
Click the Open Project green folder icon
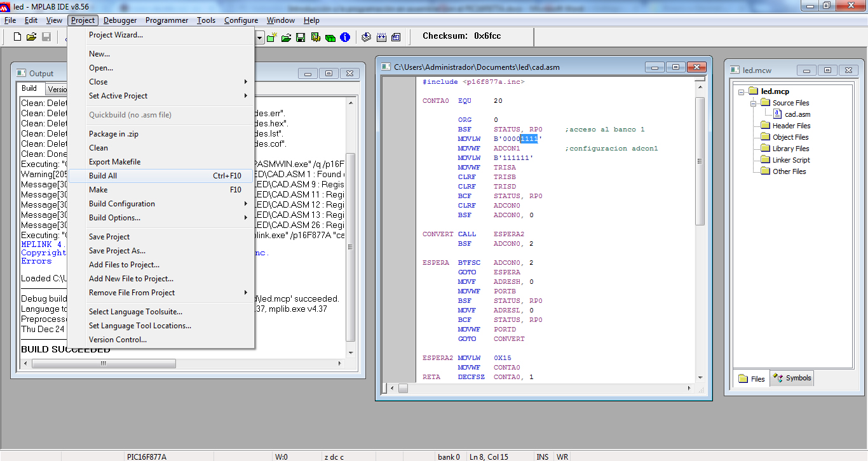pos(286,37)
